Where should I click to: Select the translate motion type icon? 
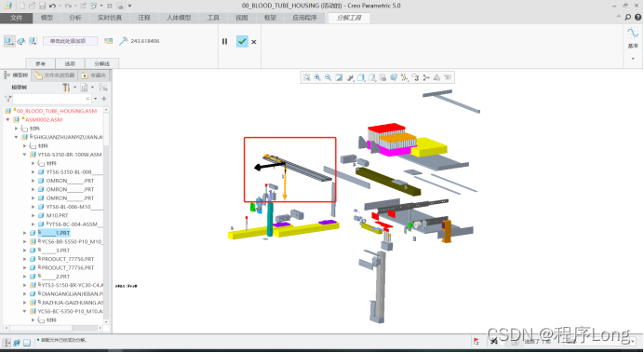click(9, 41)
